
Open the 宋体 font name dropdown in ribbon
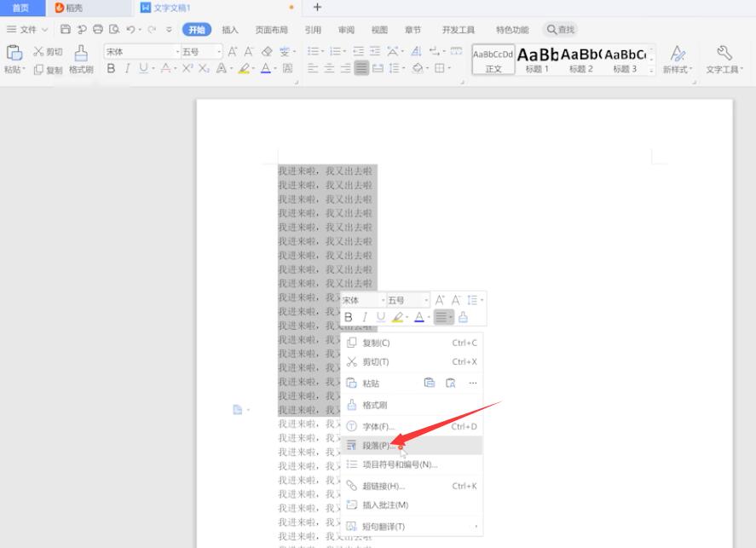(177, 52)
